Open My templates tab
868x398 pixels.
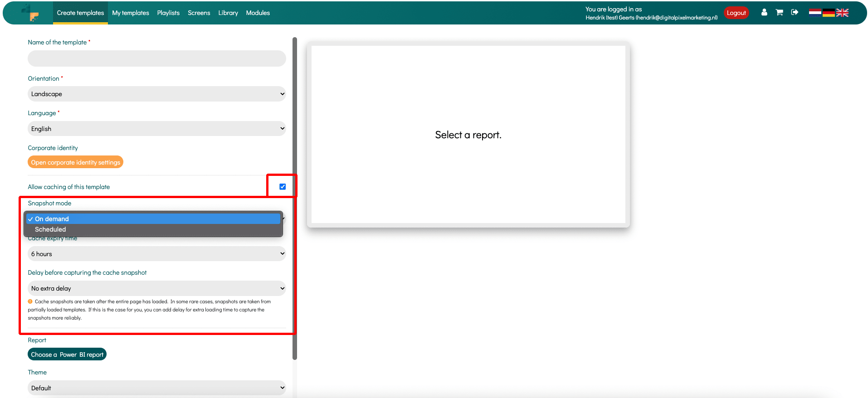[131, 13]
